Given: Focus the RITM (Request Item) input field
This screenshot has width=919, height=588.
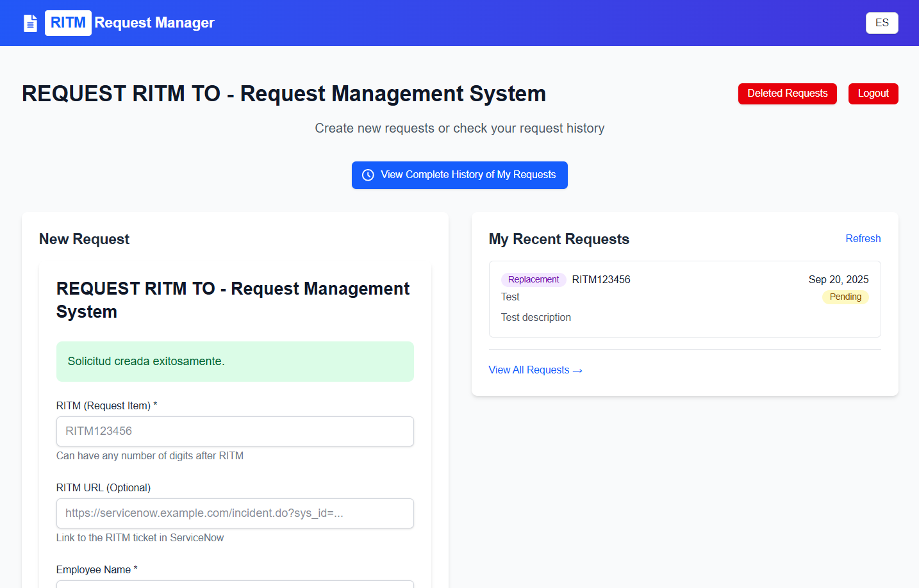Looking at the screenshot, I should (235, 431).
